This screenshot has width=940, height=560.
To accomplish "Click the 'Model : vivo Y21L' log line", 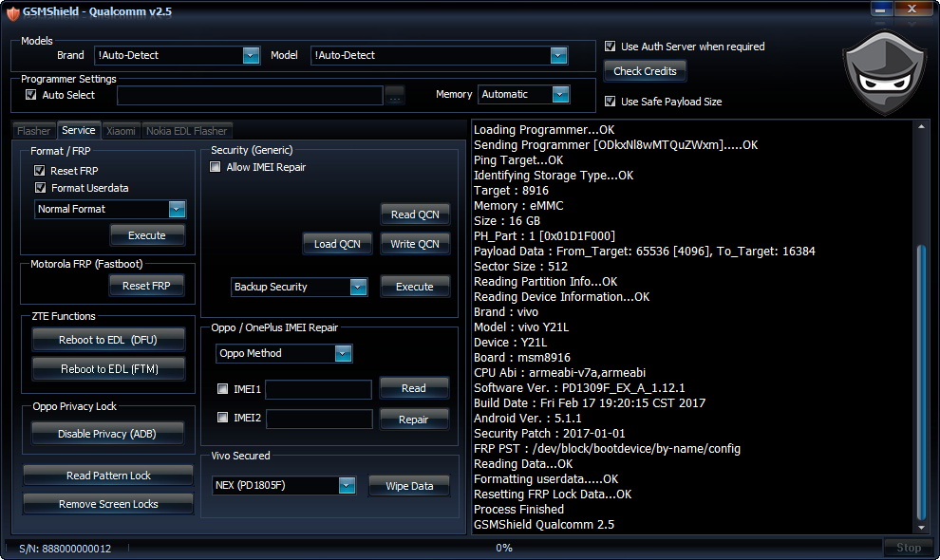I will (x=521, y=327).
